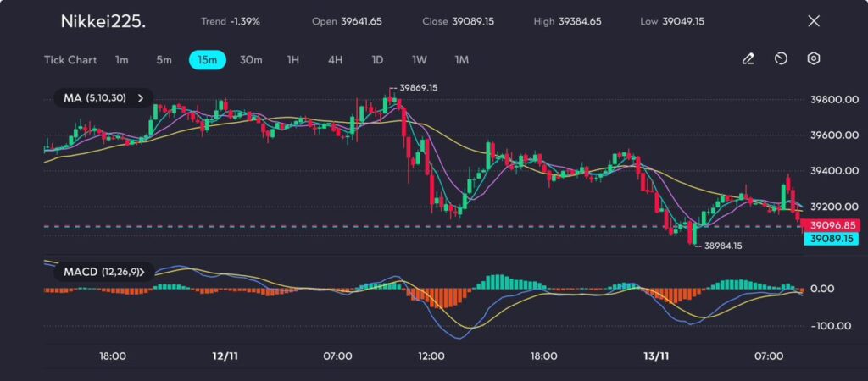Choose the 1H timeframe
This screenshot has height=381, width=868.
pyautogui.click(x=293, y=60)
